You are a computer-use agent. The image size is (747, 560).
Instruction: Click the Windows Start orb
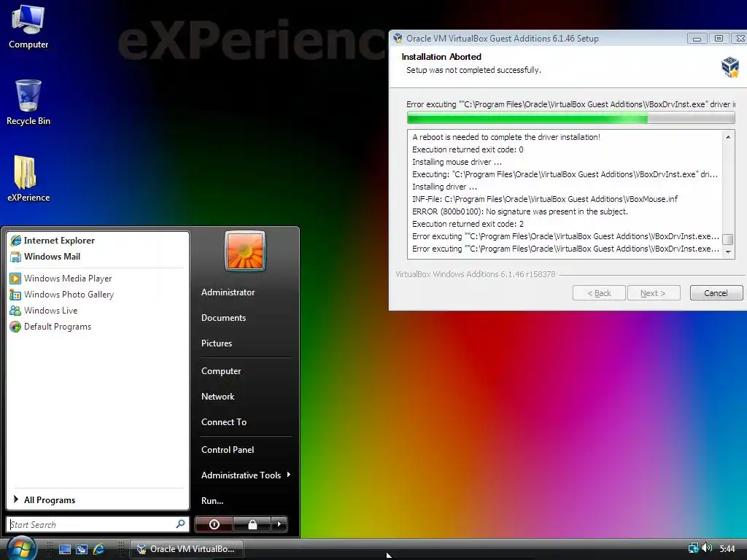[21, 548]
